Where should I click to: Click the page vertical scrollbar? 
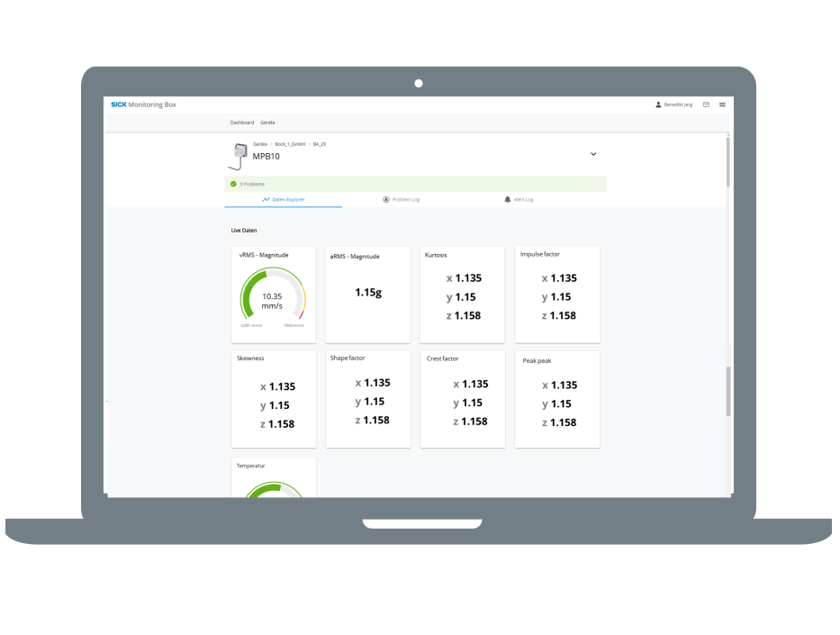pyautogui.click(x=727, y=391)
